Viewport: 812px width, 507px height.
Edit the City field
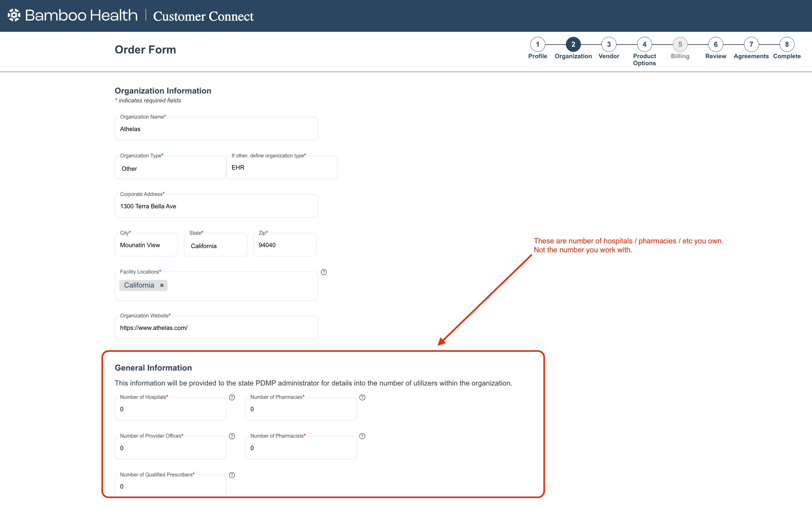pos(146,245)
